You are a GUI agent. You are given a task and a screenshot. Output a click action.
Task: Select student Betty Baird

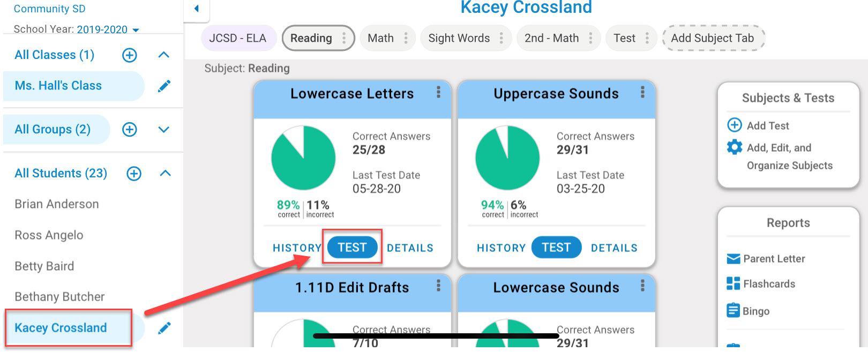pos(44,266)
